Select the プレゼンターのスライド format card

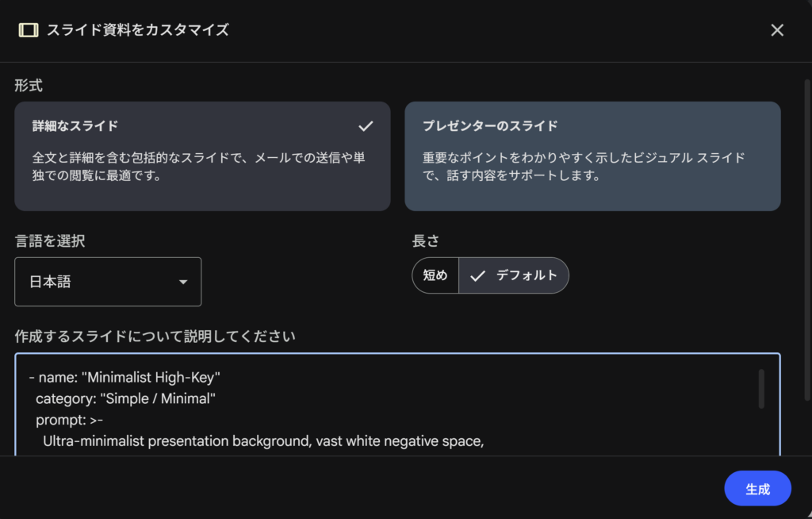[593, 155]
